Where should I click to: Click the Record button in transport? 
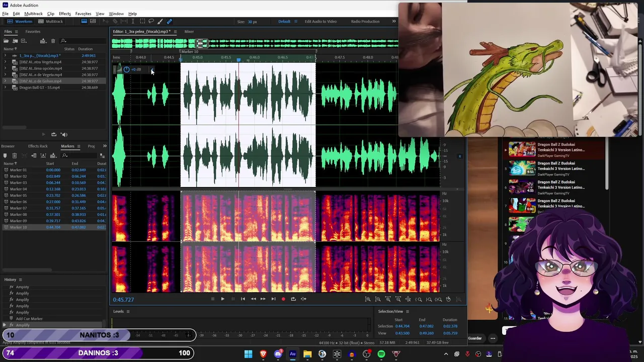[283, 299]
